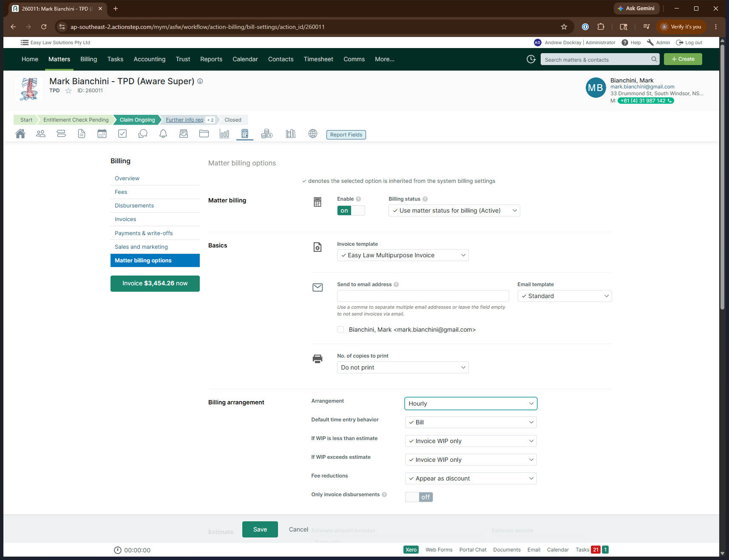Click the search magnifier icon
Image resolution: width=729 pixels, height=560 pixels.
[x=654, y=59]
